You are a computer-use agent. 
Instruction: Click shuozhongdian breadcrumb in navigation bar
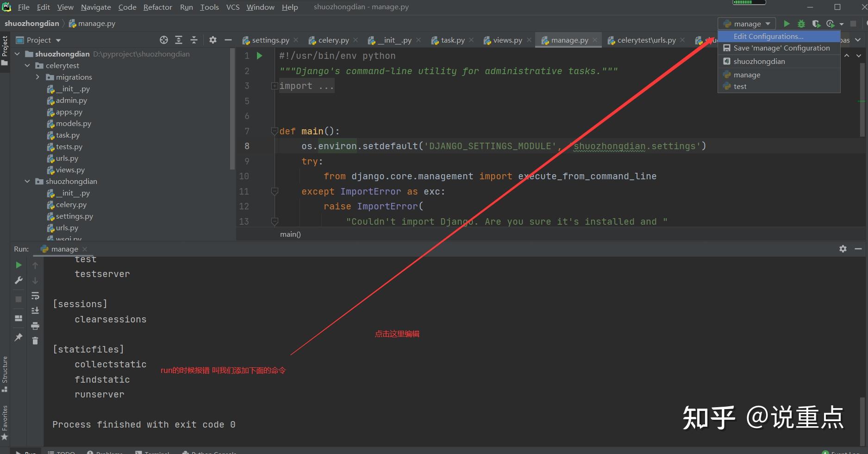pyautogui.click(x=32, y=23)
